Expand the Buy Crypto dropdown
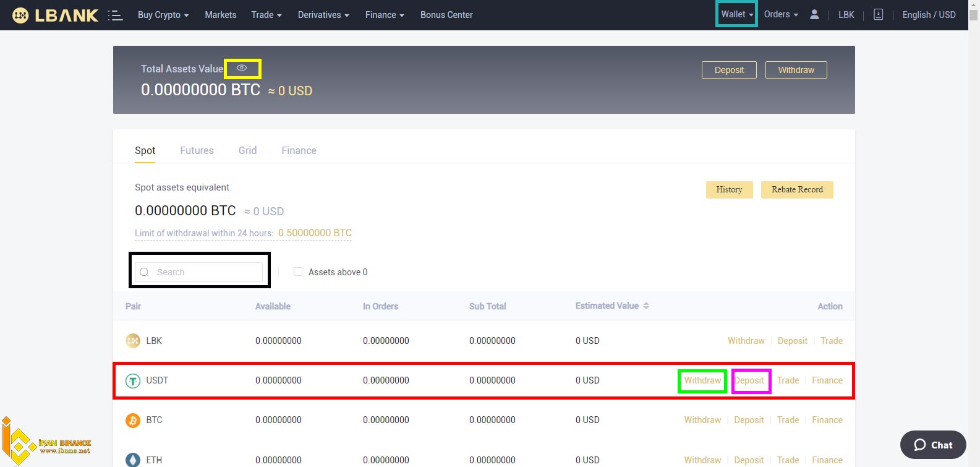Image resolution: width=980 pixels, height=467 pixels. pos(163,15)
